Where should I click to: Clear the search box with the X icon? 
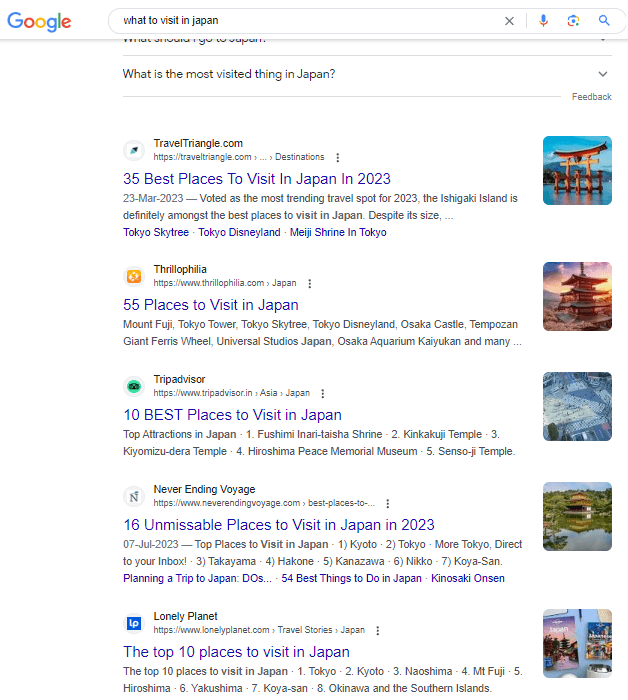pos(509,21)
